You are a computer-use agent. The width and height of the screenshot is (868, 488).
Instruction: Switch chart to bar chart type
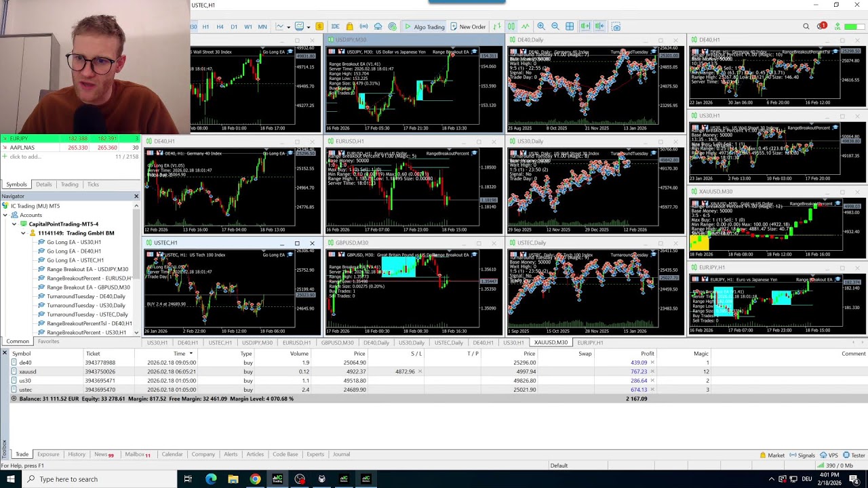click(496, 26)
